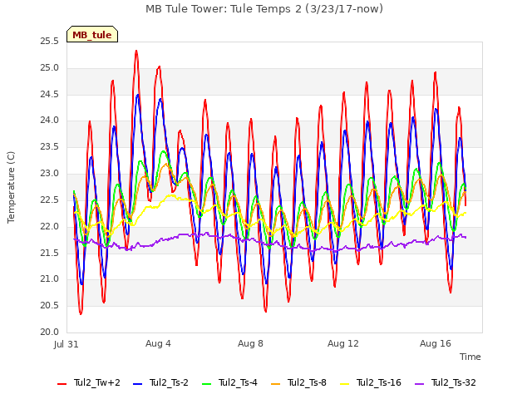The image size is (532, 399).
Task: Click the highest red peak near 25.3
Action: [136, 52]
